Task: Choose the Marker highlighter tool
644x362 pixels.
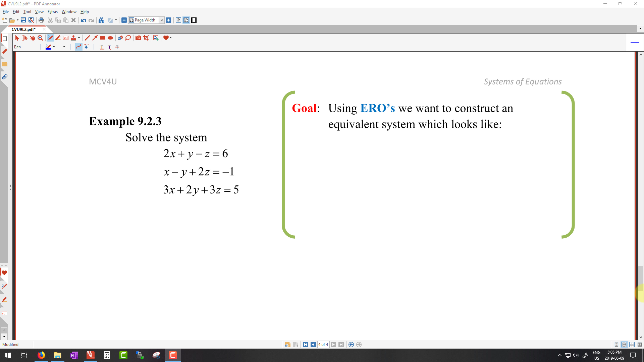Action: pyautogui.click(x=58, y=38)
